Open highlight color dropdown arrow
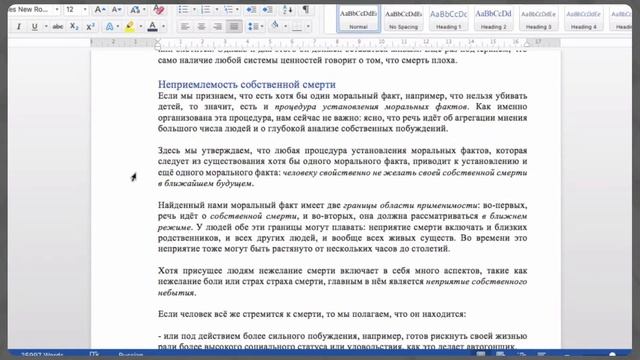Screen dimensions: 640x360 [x=141, y=27]
